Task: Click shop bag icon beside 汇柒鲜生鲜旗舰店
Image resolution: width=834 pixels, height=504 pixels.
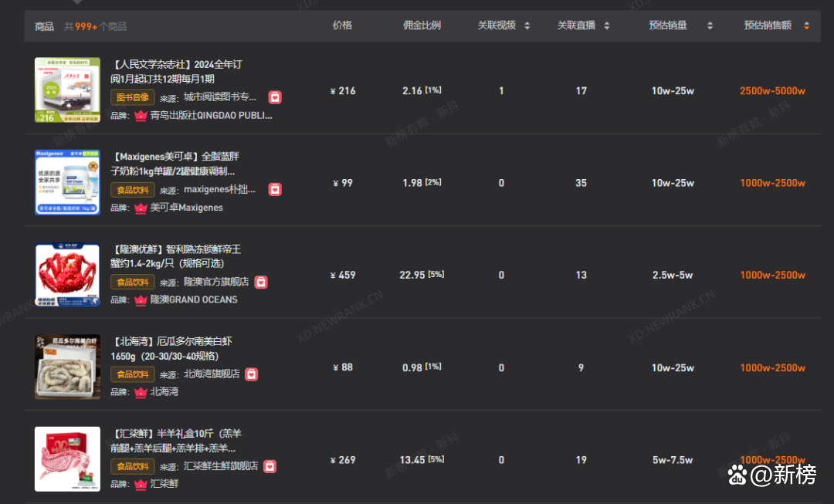Action: coord(270,466)
